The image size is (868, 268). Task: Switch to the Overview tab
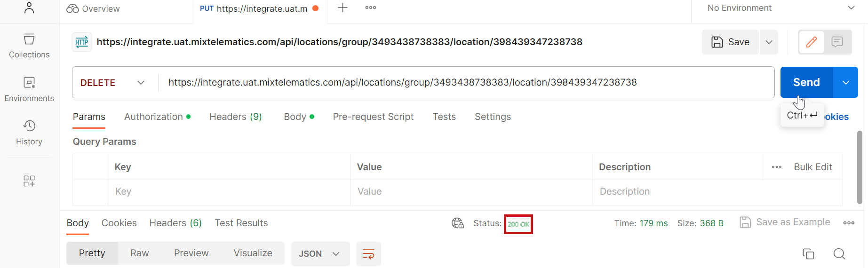[93, 8]
